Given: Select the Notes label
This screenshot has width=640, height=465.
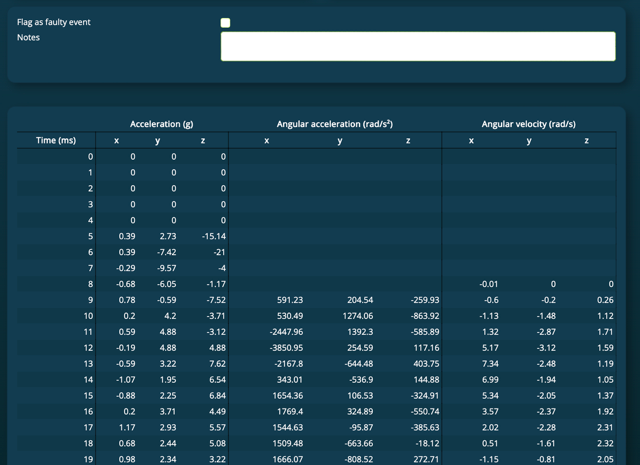Looking at the screenshot, I should [28, 38].
